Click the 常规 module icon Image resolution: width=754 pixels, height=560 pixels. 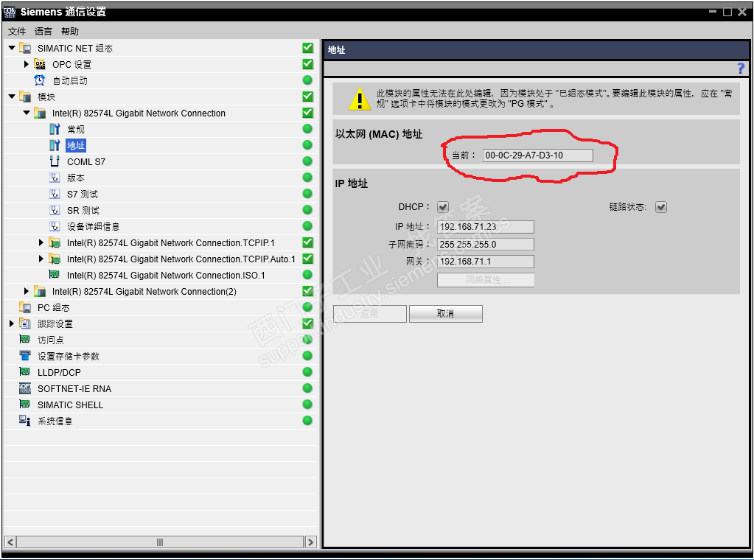[x=55, y=129]
